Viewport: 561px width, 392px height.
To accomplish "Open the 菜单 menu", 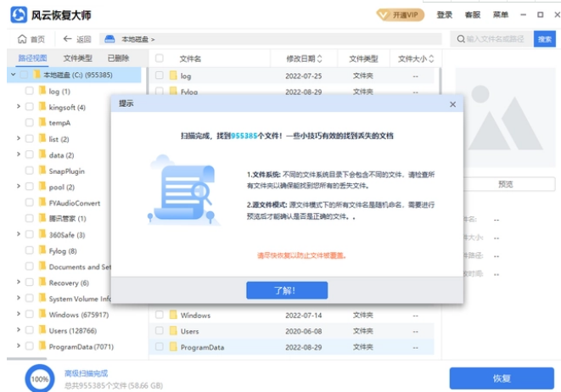I will pyautogui.click(x=500, y=15).
